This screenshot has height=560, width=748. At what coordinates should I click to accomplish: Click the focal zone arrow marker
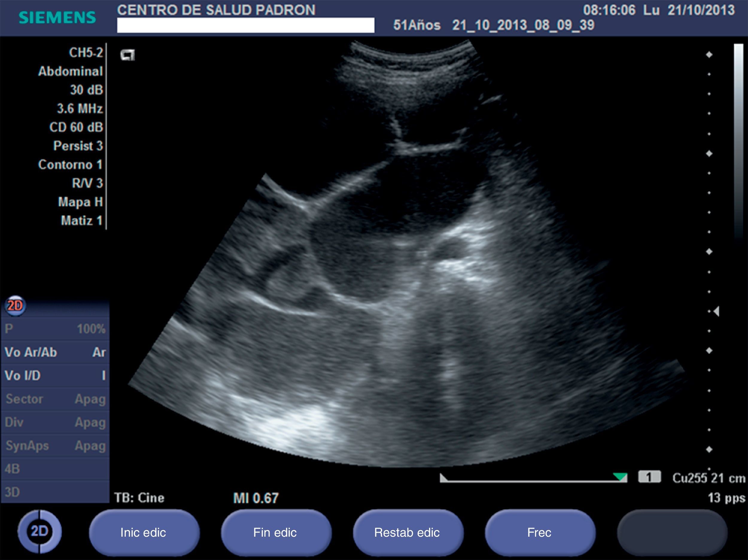click(717, 311)
